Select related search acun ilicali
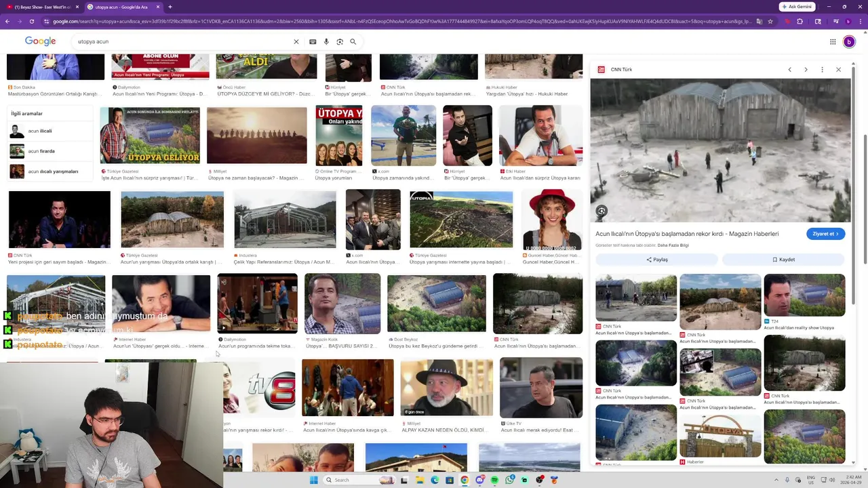 (50, 131)
